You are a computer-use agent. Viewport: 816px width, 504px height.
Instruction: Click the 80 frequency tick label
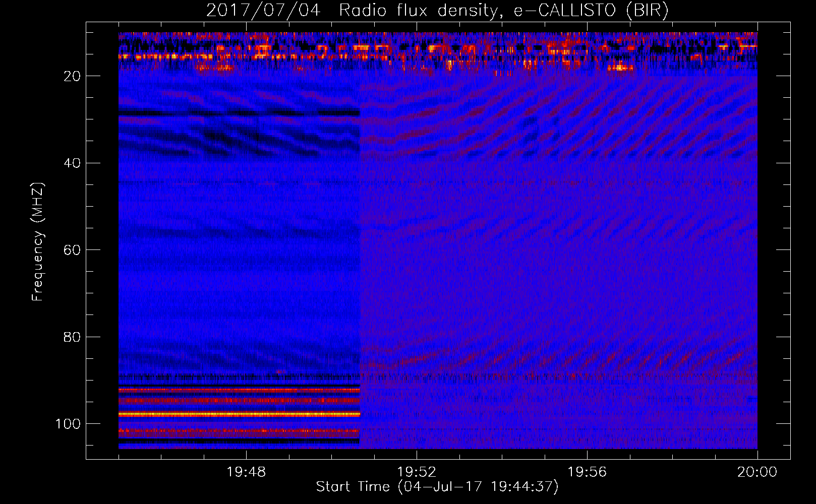(73, 337)
